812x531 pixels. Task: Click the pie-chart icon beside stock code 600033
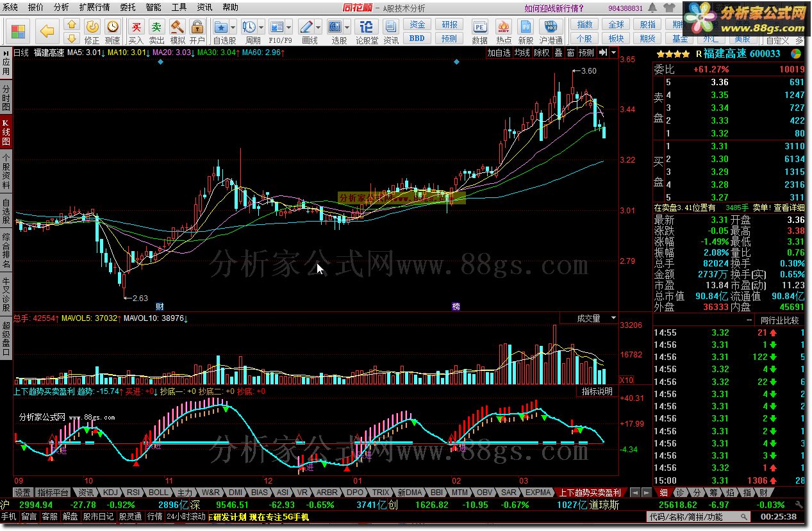797,54
